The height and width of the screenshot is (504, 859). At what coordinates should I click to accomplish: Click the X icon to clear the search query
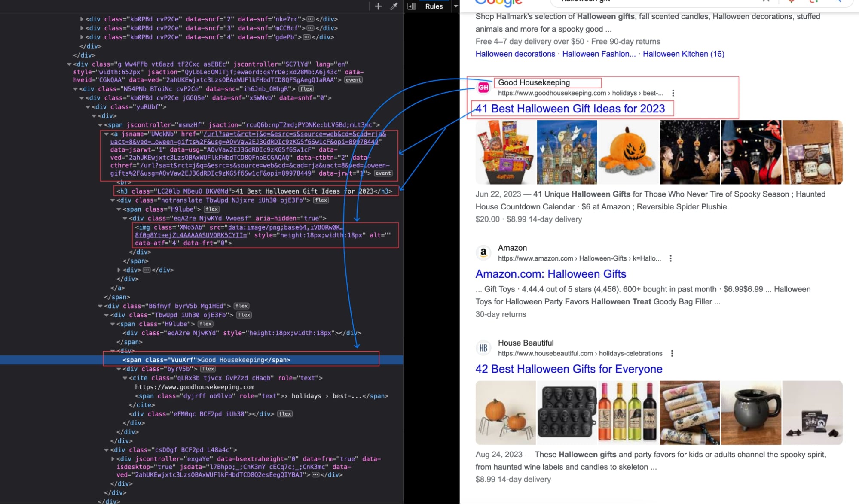click(766, 2)
